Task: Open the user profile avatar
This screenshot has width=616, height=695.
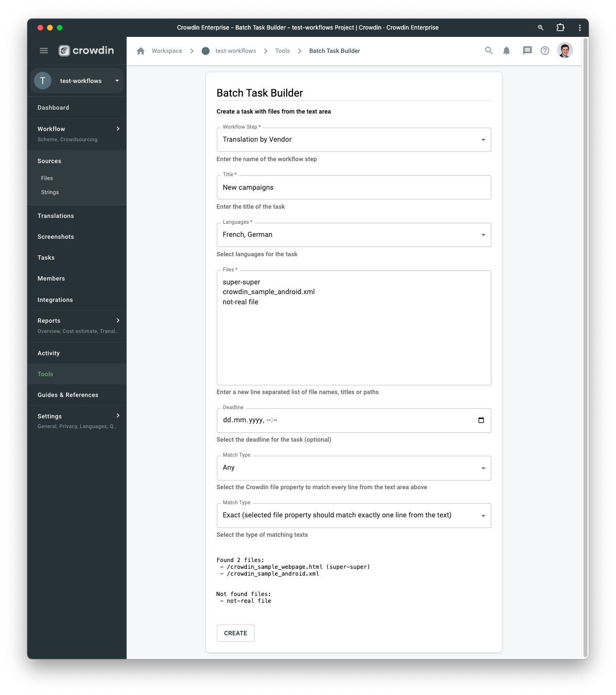Action: pyautogui.click(x=565, y=50)
